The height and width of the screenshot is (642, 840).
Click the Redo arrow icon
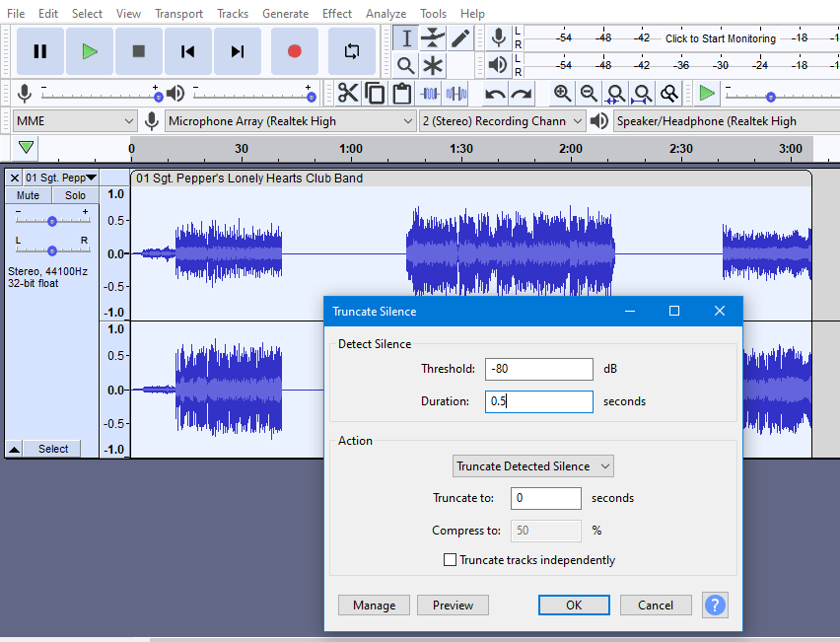click(x=522, y=95)
